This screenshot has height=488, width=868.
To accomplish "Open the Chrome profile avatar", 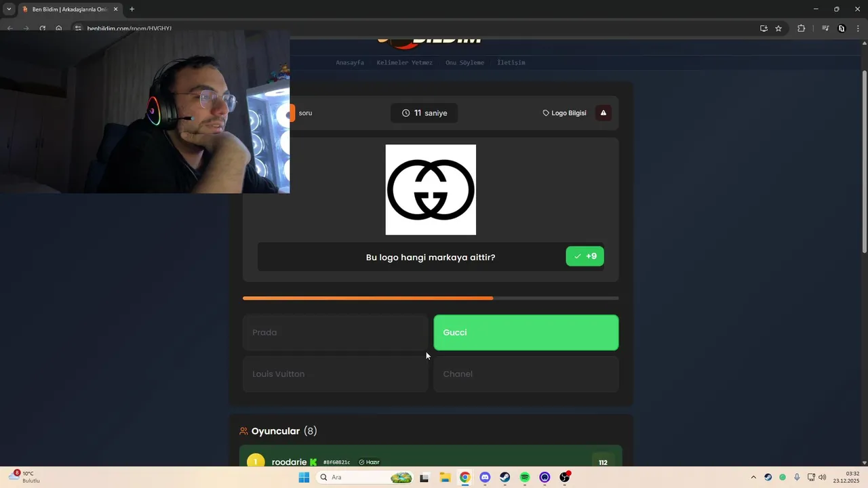I will (x=842, y=28).
